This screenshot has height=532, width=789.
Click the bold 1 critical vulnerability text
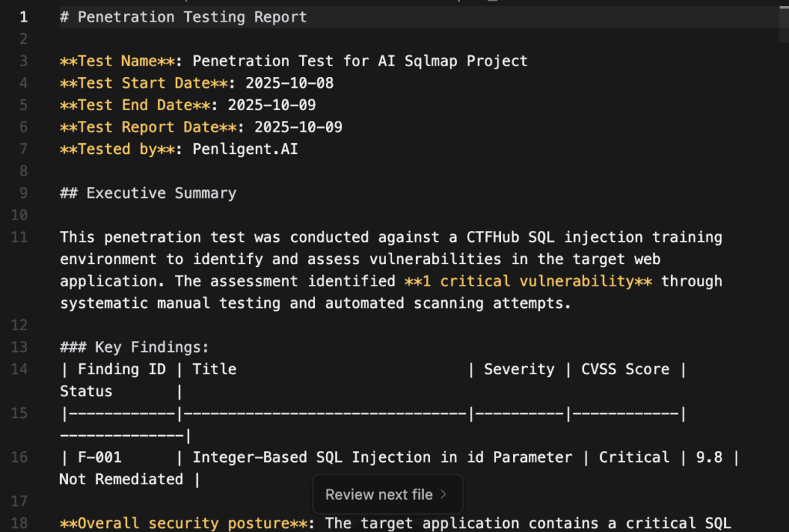528,281
